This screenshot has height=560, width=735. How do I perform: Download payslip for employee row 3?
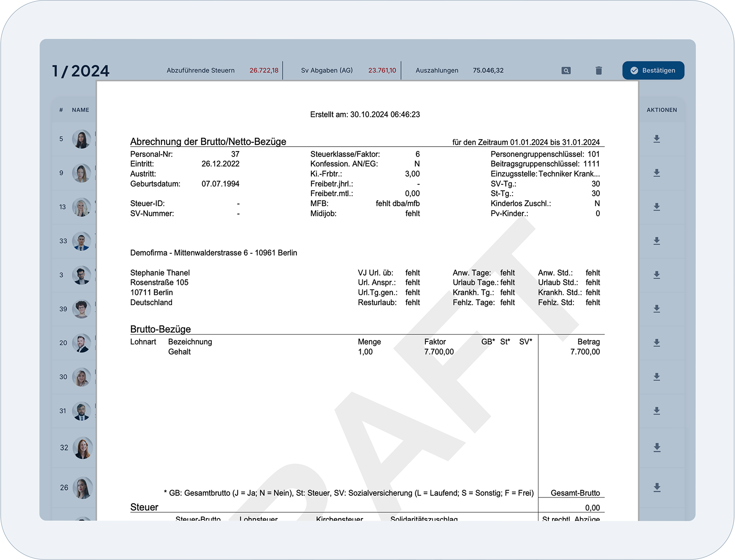(657, 275)
